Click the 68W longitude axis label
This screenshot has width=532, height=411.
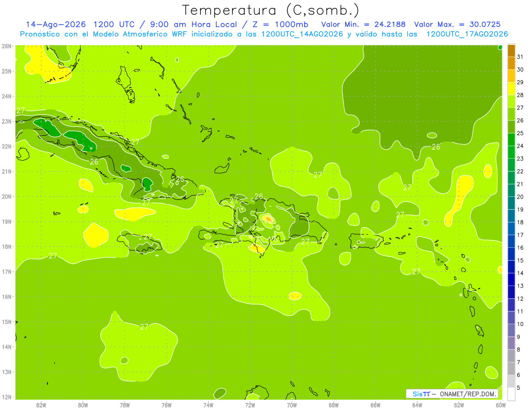tap(334, 405)
